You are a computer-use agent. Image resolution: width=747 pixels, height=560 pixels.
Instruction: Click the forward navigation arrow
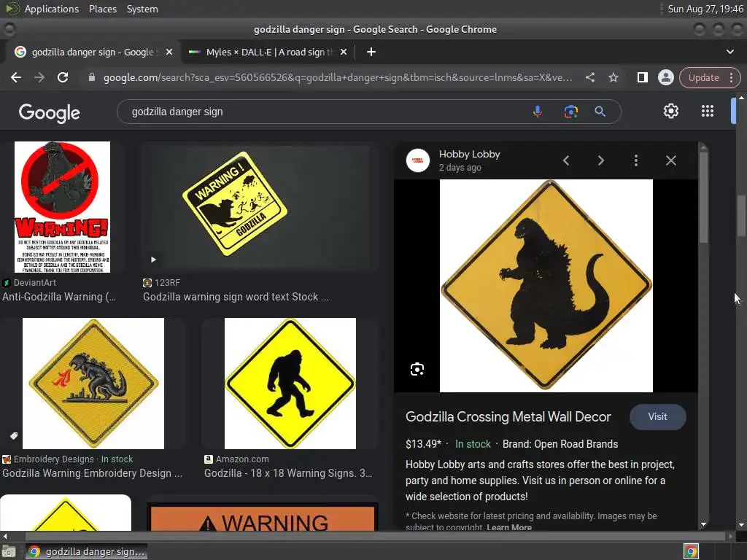pyautogui.click(x=39, y=77)
